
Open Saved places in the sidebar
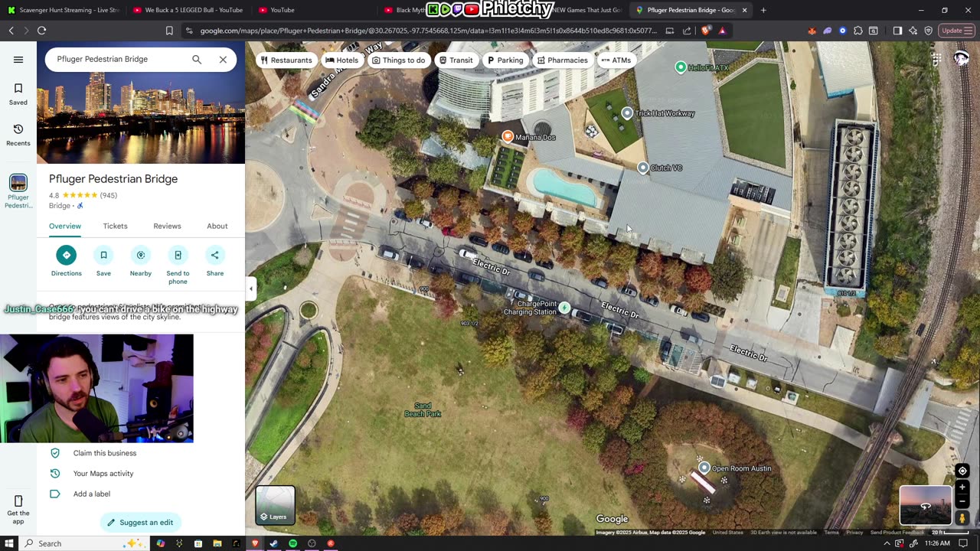[x=18, y=93]
